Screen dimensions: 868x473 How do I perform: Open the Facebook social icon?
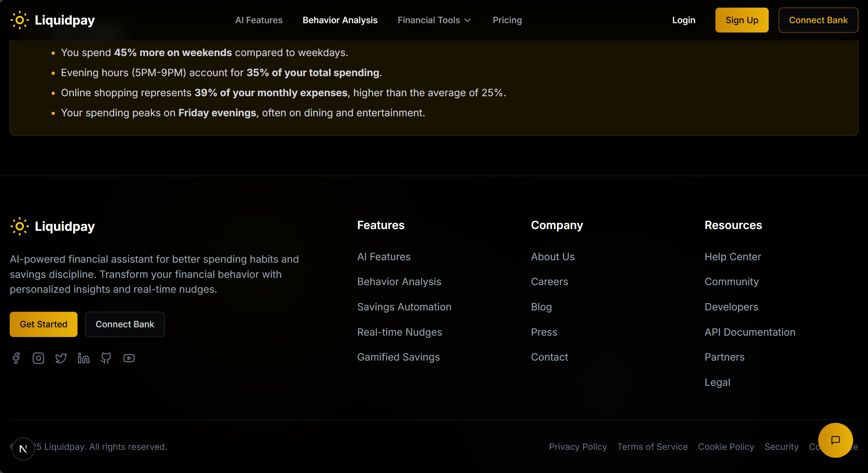tap(16, 358)
